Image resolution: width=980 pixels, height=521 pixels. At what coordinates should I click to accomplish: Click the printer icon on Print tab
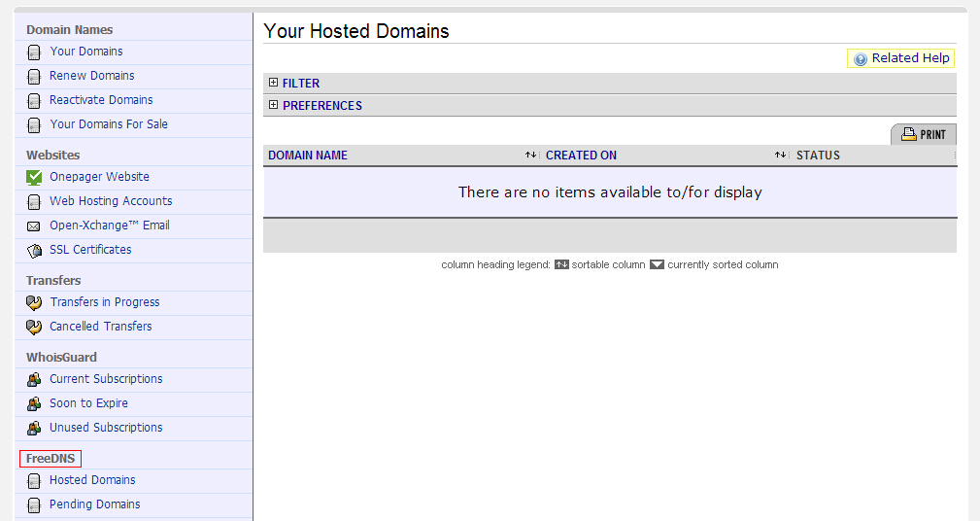point(908,135)
